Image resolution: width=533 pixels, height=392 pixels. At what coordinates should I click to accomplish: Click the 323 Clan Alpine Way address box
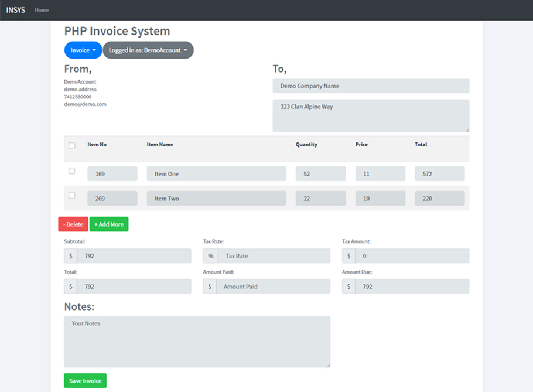click(371, 115)
